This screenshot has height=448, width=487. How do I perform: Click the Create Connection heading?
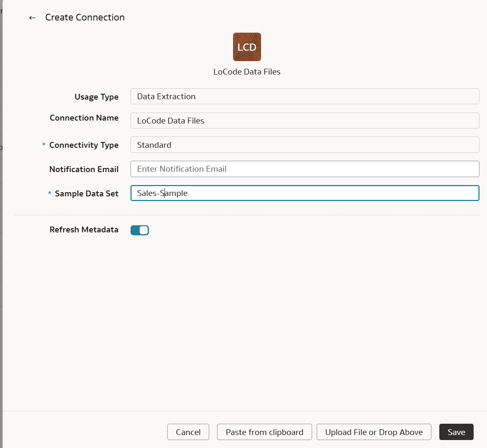click(x=85, y=17)
